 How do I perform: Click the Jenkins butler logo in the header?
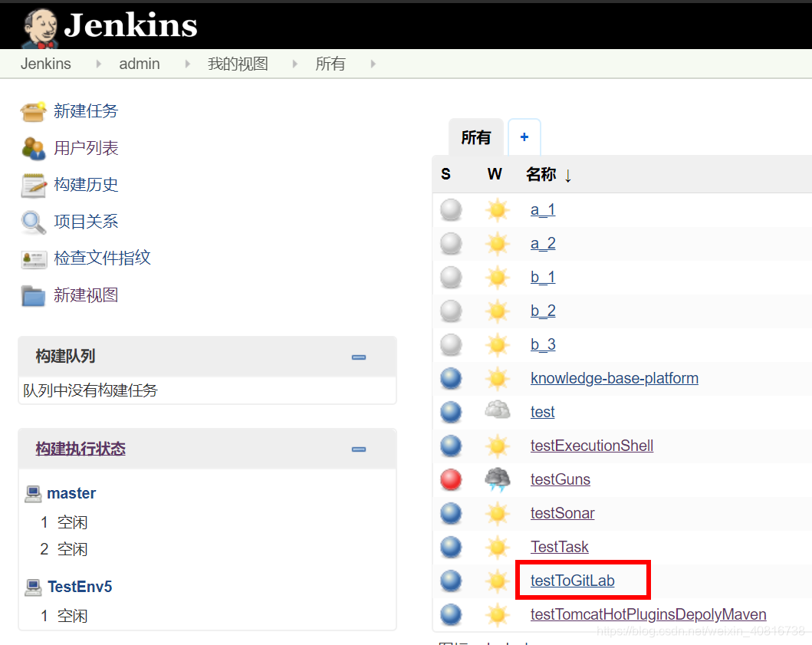pos(40,27)
